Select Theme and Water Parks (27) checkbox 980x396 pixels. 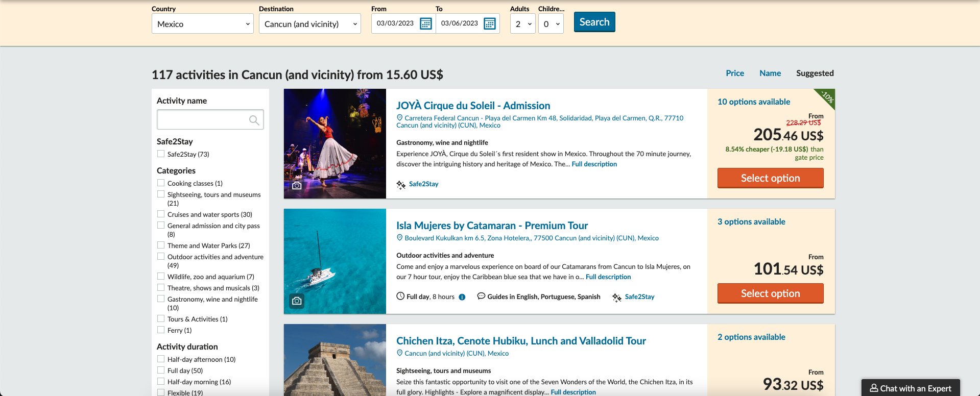click(161, 245)
